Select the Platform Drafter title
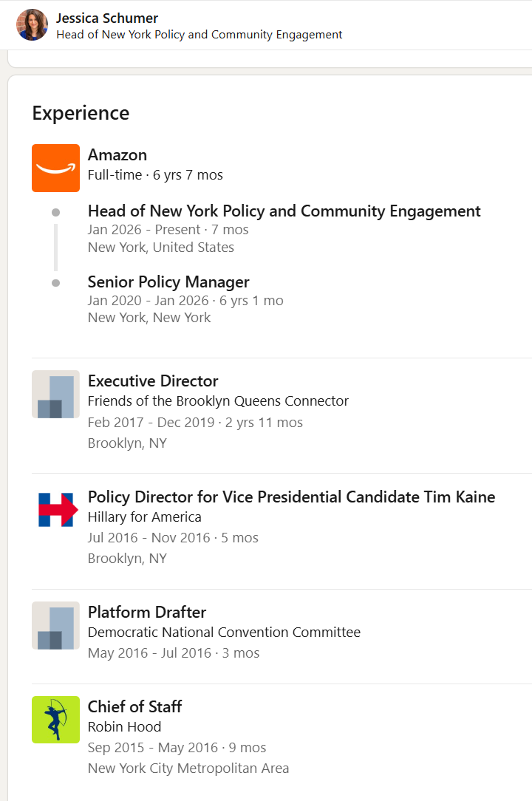This screenshot has height=801, width=532. [x=147, y=612]
